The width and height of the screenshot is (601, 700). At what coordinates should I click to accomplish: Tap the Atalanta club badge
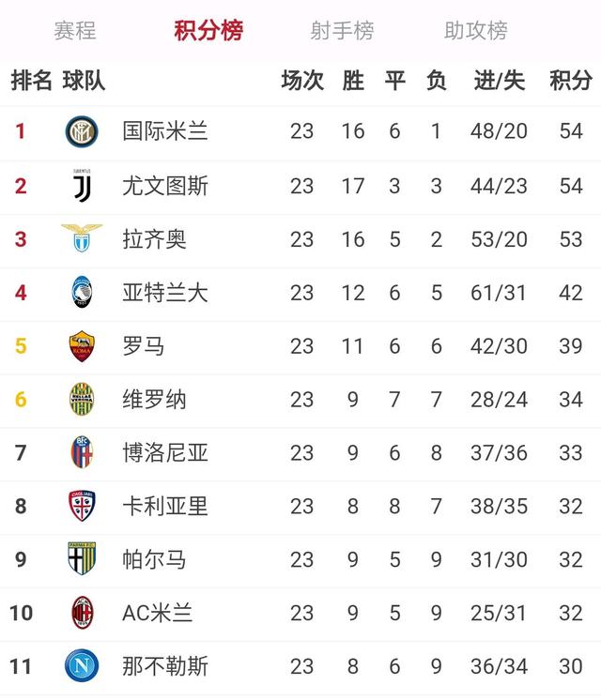(x=82, y=292)
